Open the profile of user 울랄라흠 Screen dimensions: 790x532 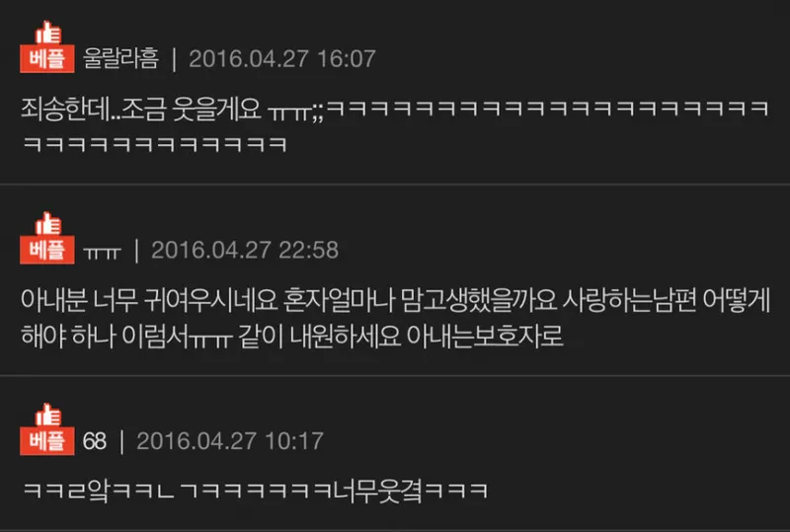pos(120,59)
